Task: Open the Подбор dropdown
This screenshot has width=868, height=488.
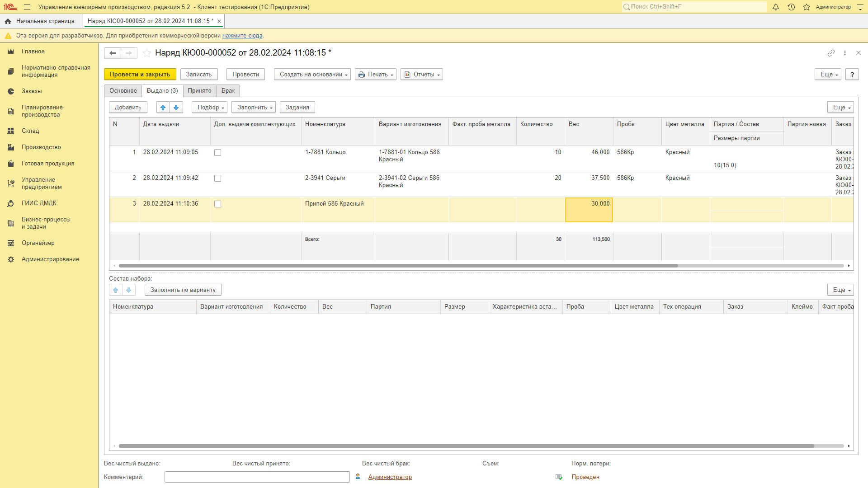Action: 209,108
